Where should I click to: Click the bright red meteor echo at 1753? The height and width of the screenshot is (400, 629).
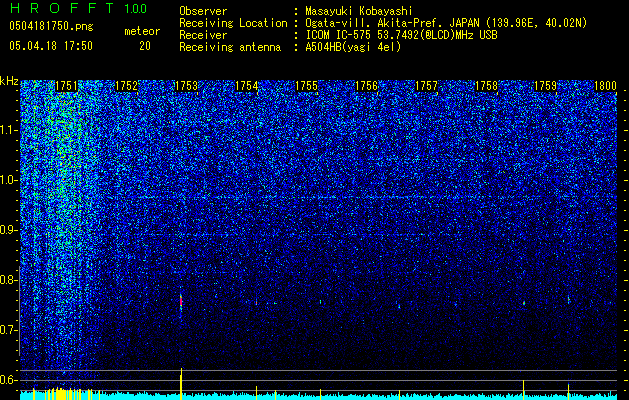[181, 302]
